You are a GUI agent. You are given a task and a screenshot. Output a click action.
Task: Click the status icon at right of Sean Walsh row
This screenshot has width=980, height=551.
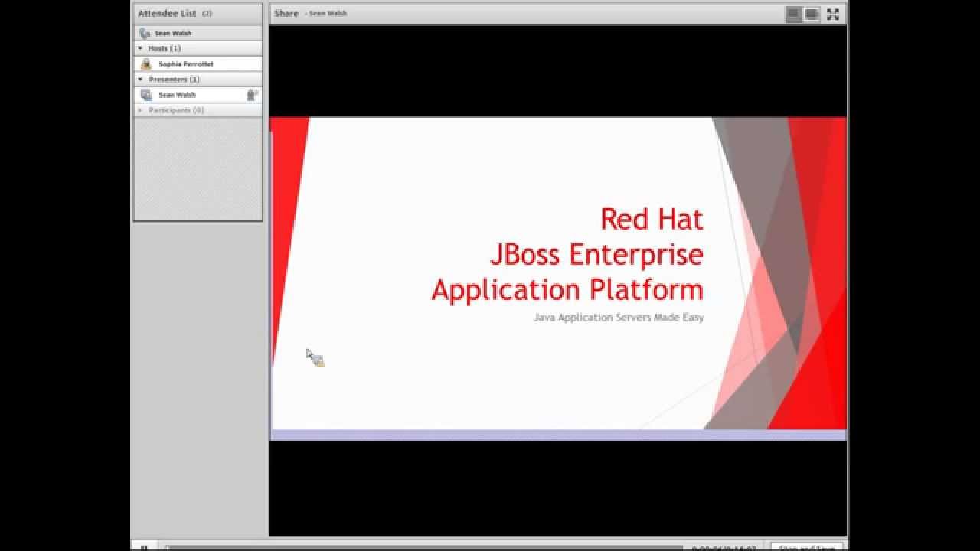pyautogui.click(x=251, y=95)
